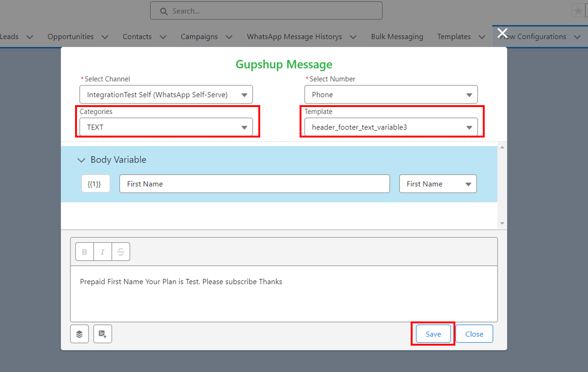The width and height of the screenshot is (588, 372).
Task: Expand the Flow Configurations tab chevron
Action: coord(577,37)
